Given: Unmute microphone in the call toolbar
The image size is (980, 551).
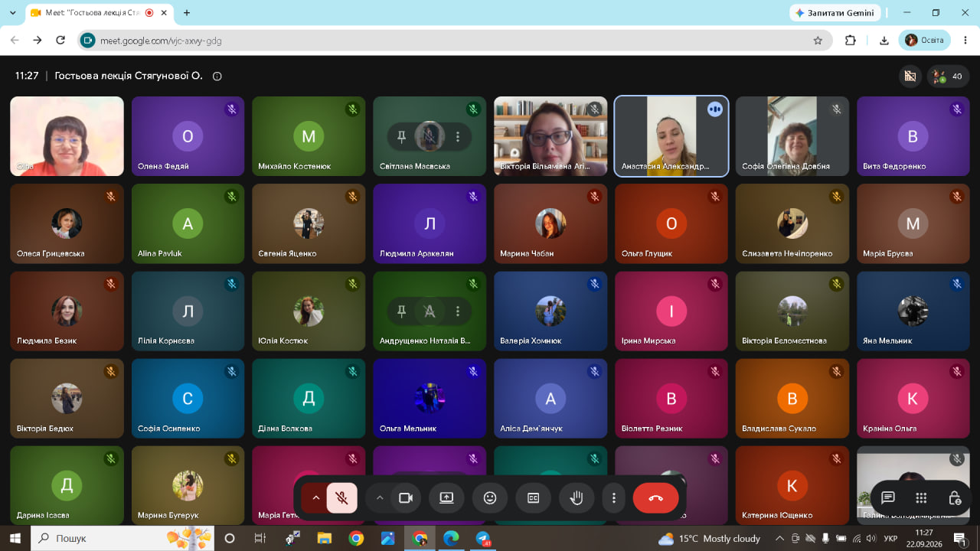Looking at the screenshot, I should pyautogui.click(x=342, y=498).
